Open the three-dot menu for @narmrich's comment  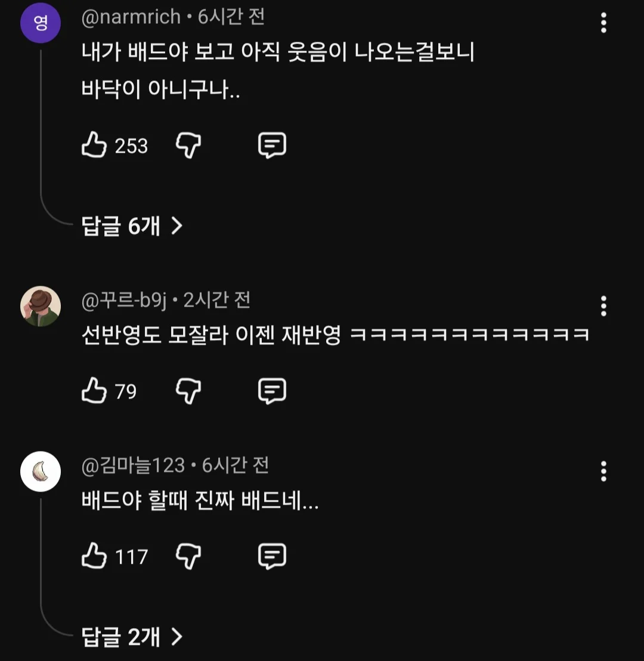[603, 23]
